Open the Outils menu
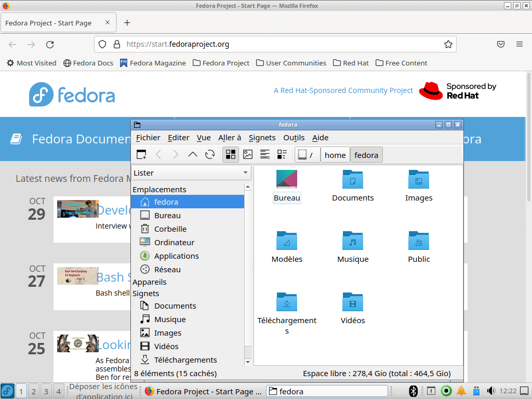The height and width of the screenshot is (399, 532). coord(294,138)
